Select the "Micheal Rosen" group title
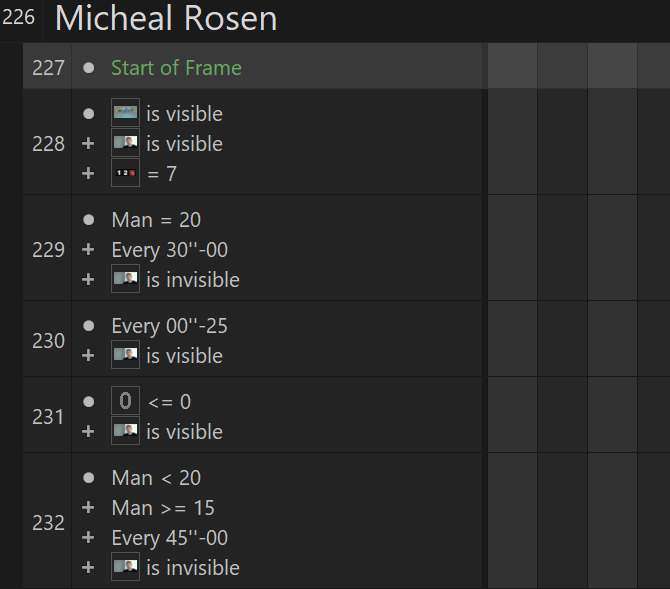 pos(166,19)
